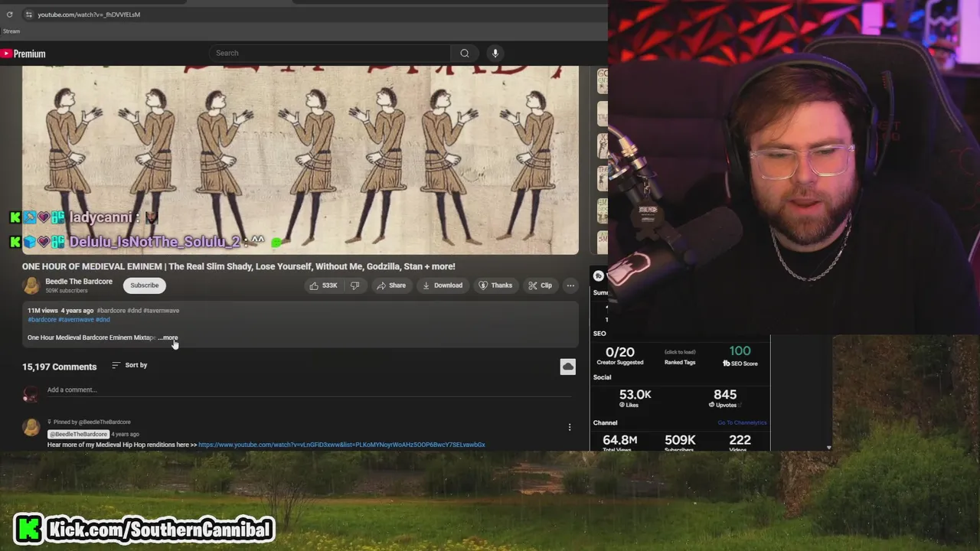The height and width of the screenshot is (551, 980).
Task: Open @BeedleTheBardcore handle on pinned comment
Action: 78,434
